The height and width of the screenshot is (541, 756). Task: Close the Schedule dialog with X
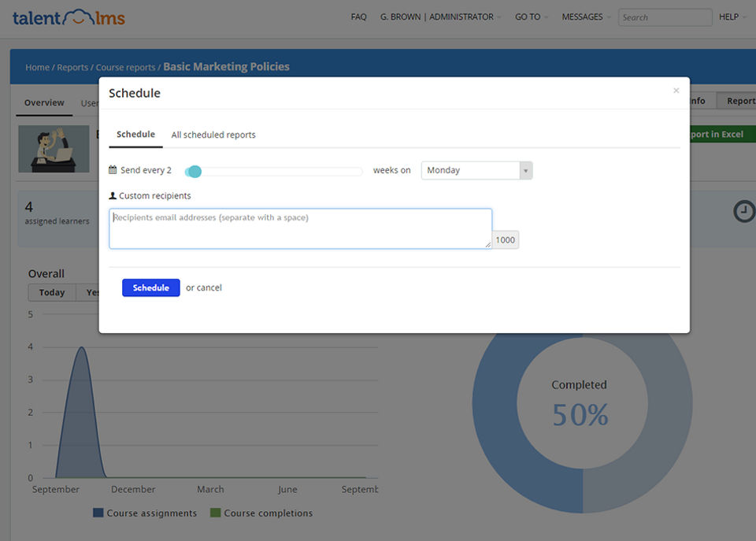676,91
